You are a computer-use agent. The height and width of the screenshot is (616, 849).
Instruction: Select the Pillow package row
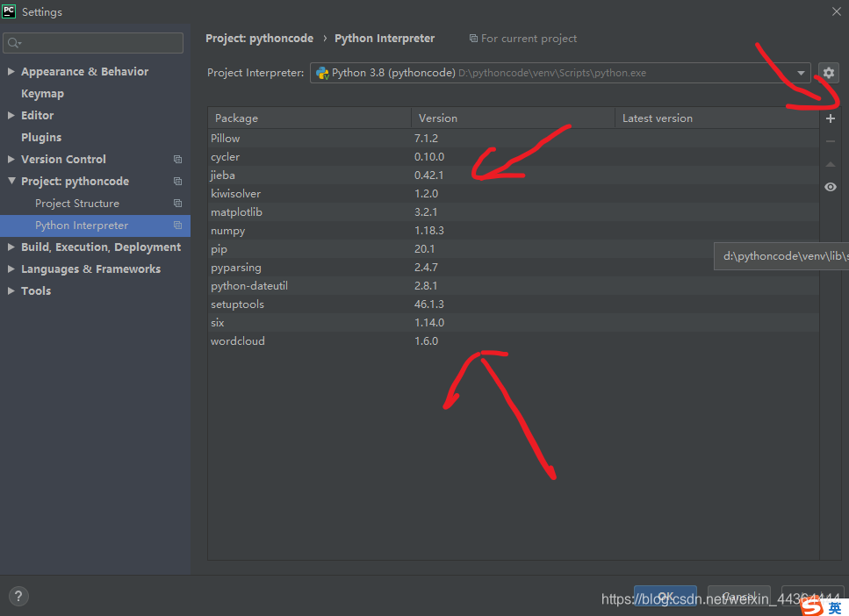[514, 138]
